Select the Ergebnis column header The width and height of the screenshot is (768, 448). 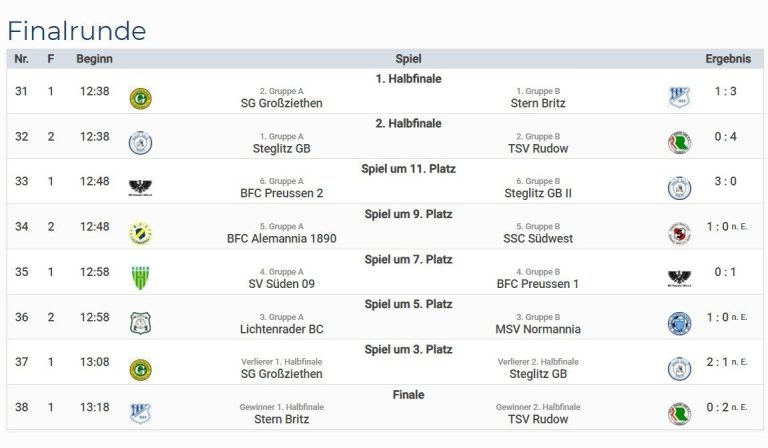(728, 59)
